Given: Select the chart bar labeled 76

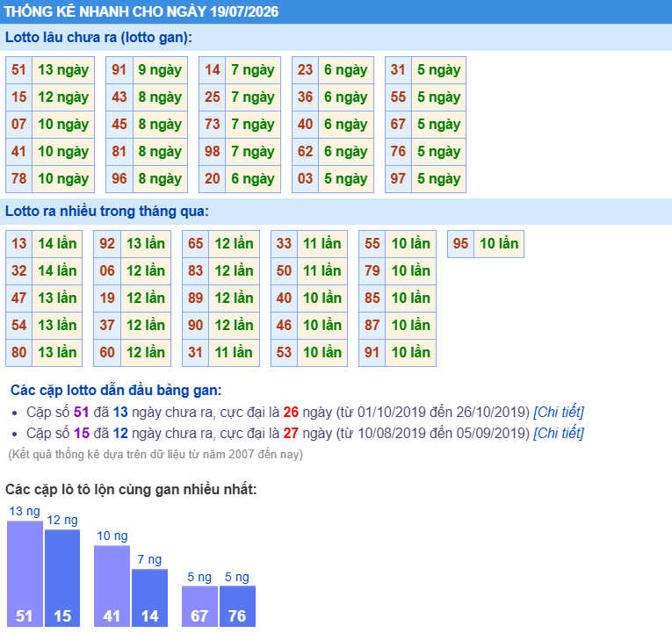Looking at the screenshot, I should click(237, 606).
